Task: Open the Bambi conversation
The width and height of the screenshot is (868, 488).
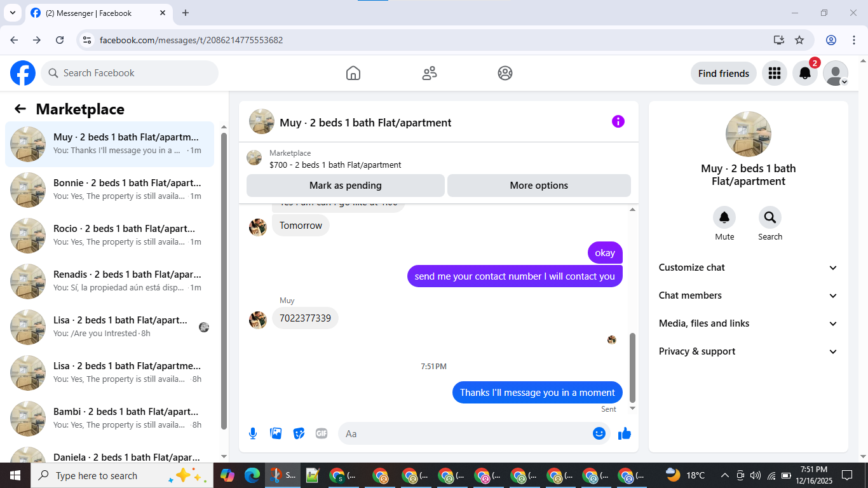Action: [x=109, y=419]
